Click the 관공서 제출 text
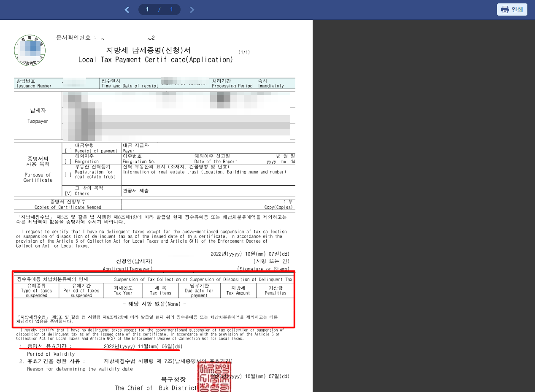This screenshot has width=535, height=392. point(135,191)
